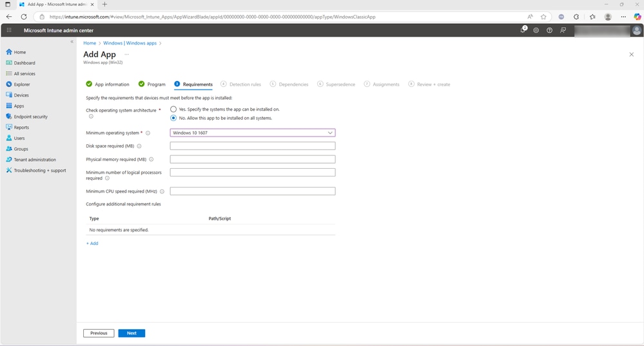Show info for operating system architecture
This screenshot has height=346, width=644.
click(91, 117)
